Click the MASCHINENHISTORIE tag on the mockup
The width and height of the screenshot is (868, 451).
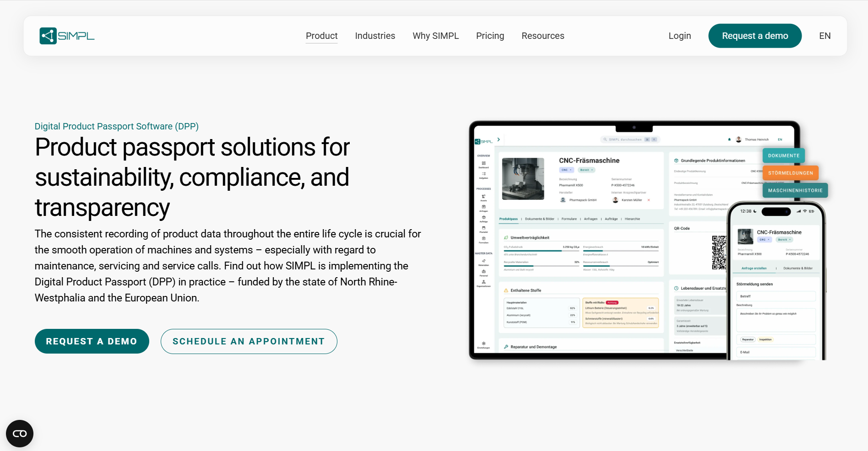[x=795, y=190]
